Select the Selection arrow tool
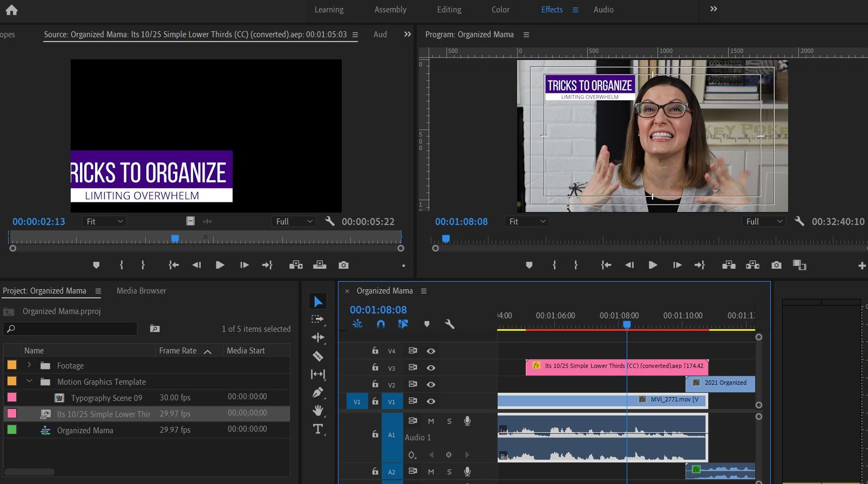868x484 pixels. click(318, 302)
